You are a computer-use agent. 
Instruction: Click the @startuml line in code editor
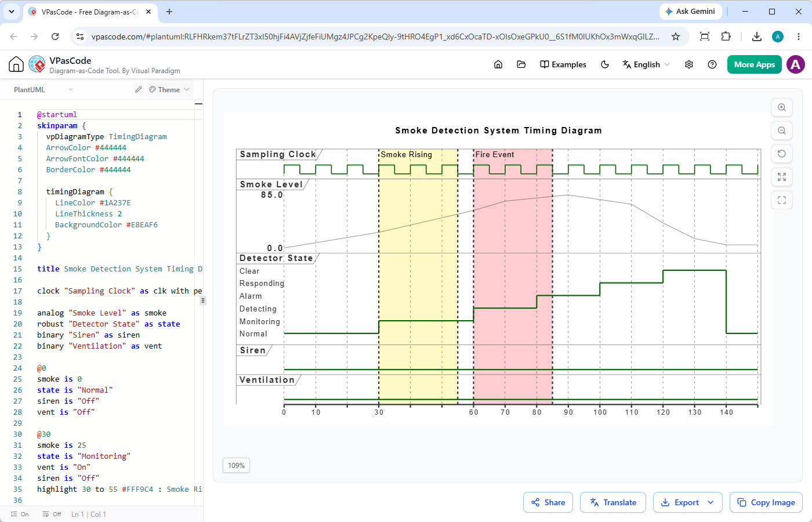point(57,114)
